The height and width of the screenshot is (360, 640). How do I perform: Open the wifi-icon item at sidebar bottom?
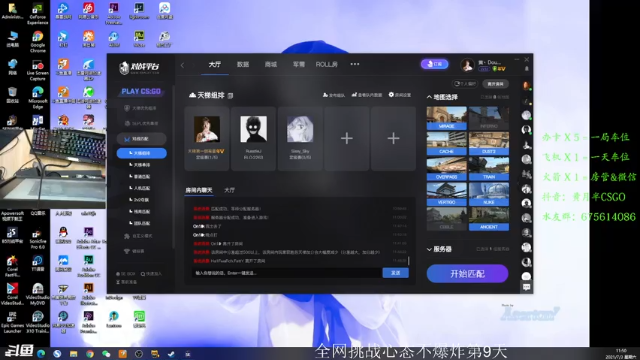[x=135, y=251]
